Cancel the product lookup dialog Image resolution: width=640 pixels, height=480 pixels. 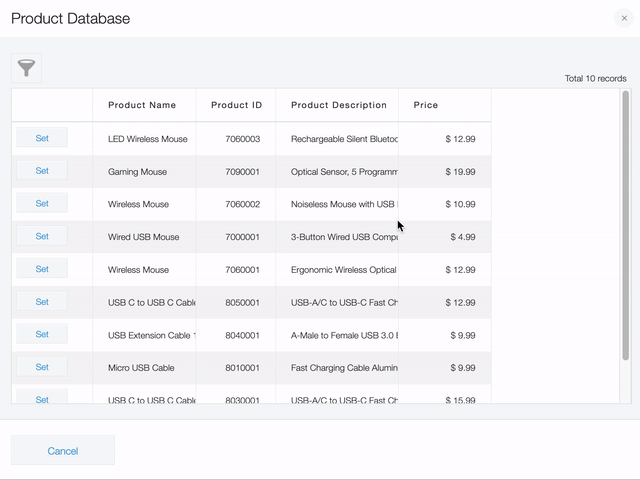tap(63, 451)
